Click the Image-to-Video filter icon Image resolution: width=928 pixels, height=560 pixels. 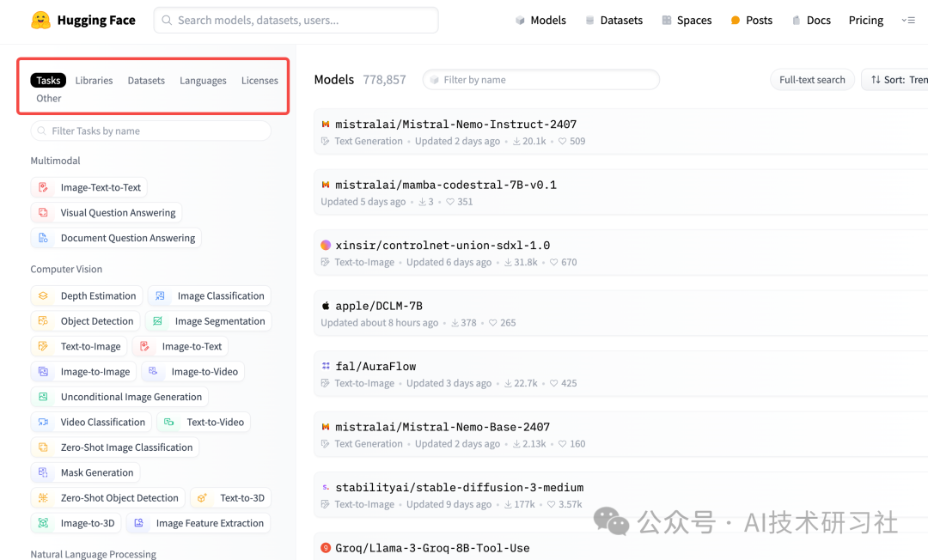tap(153, 371)
